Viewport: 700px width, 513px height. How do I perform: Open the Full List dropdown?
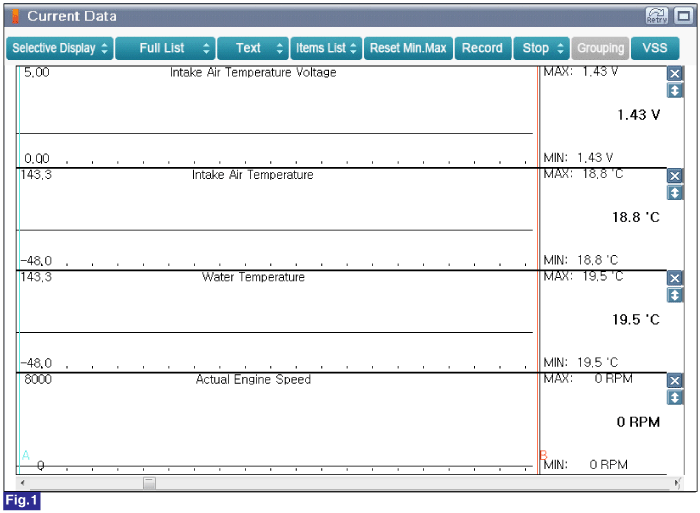coord(165,48)
